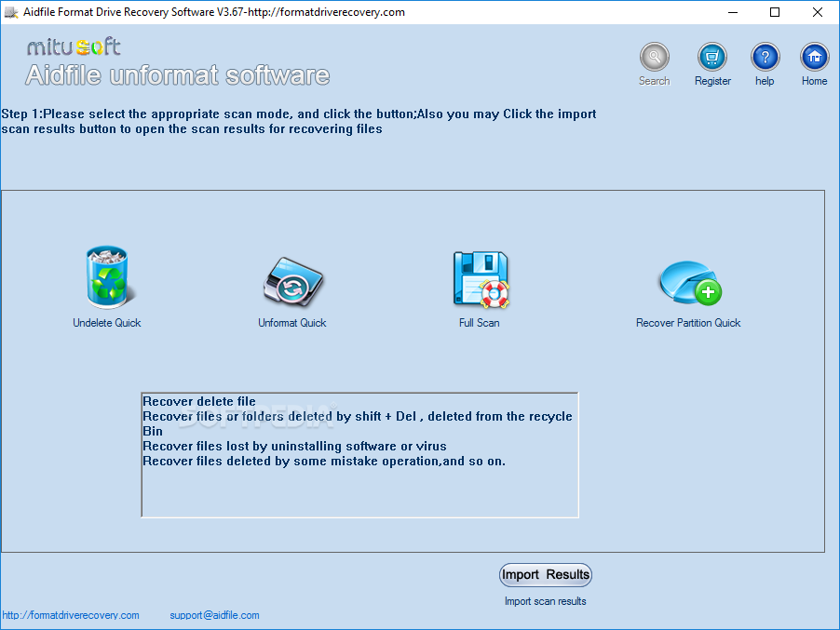Click the 'Import scan results' caption

tap(546, 601)
